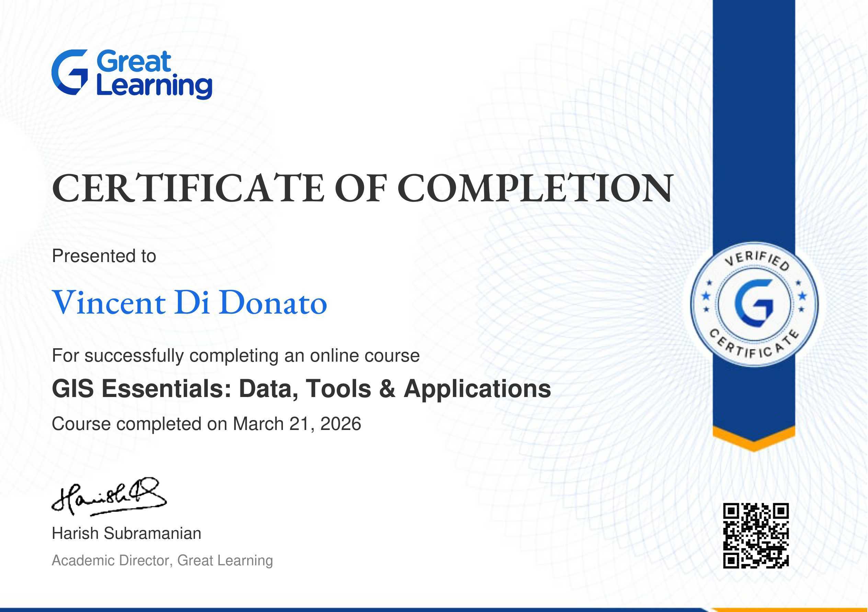This screenshot has width=868, height=612.
Task: Click Academic Director, Great Learning caption
Action: tap(162, 560)
